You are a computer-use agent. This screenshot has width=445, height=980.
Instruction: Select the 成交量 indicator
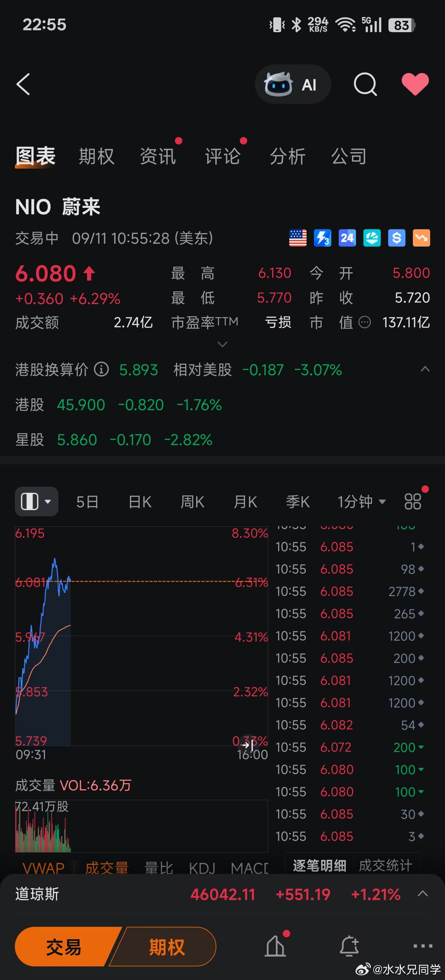[107, 868]
